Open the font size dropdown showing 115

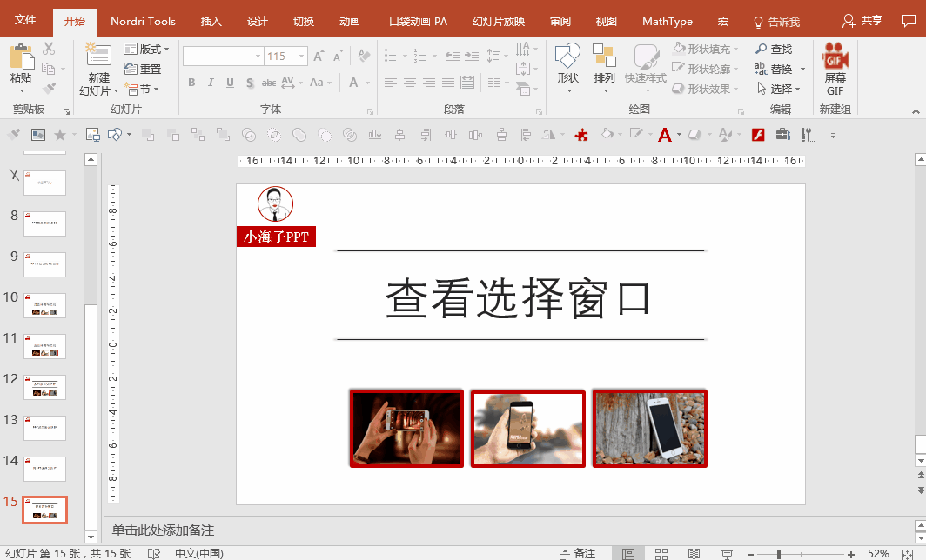(x=301, y=57)
